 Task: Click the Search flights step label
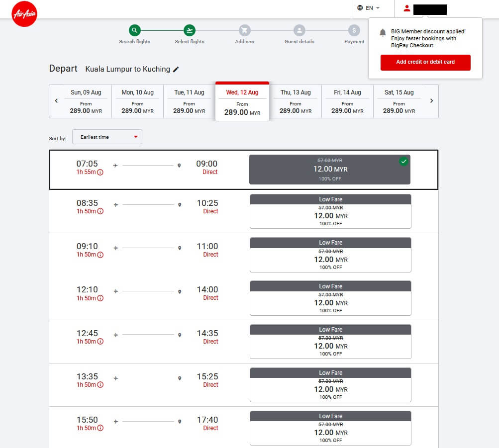(x=135, y=42)
